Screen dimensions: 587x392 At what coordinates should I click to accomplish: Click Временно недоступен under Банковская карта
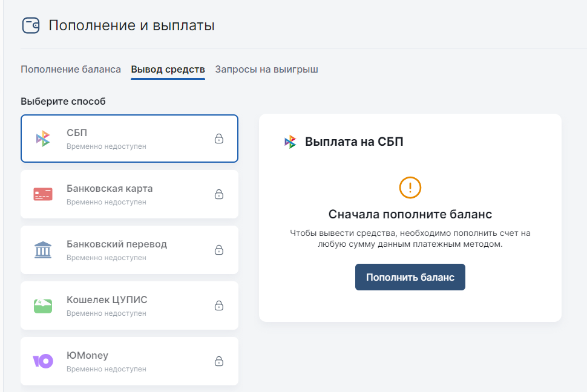pos(107,202)
